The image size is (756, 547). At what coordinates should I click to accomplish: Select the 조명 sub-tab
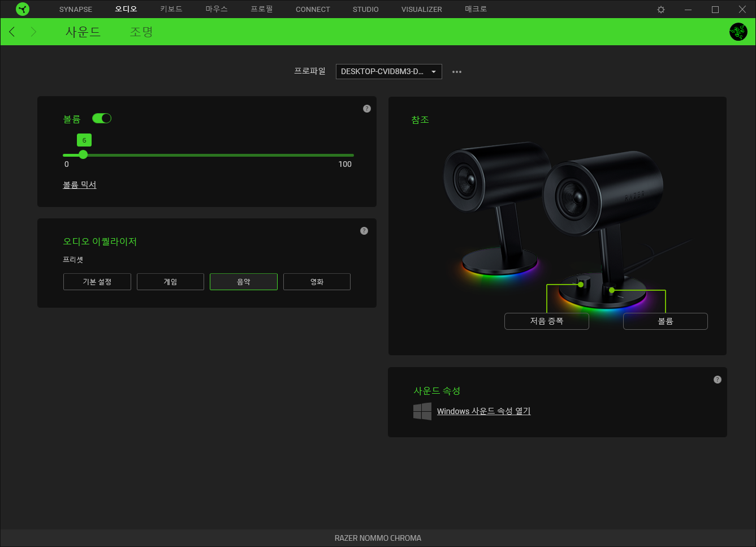(x=141, y=32)
